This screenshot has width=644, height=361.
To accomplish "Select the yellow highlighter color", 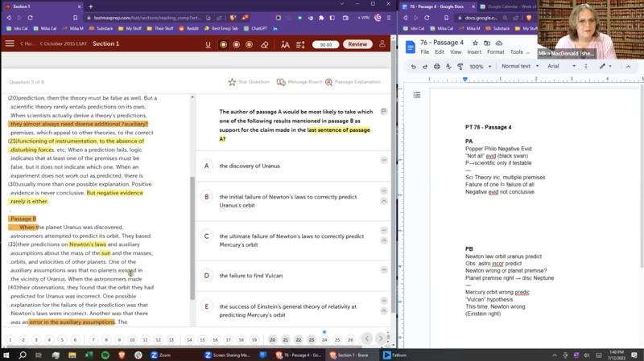I will click(x=223, y=44).
